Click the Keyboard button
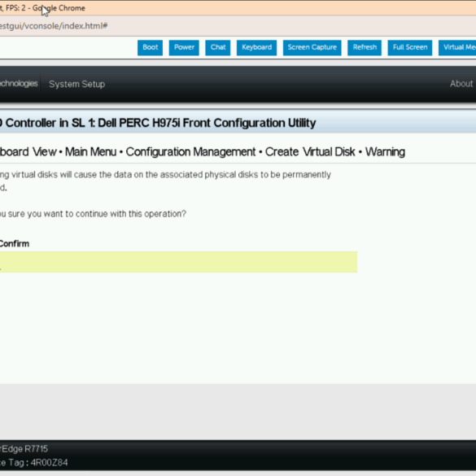The width and height of the screenshot is (476, 476). click(x=256, y=48)
